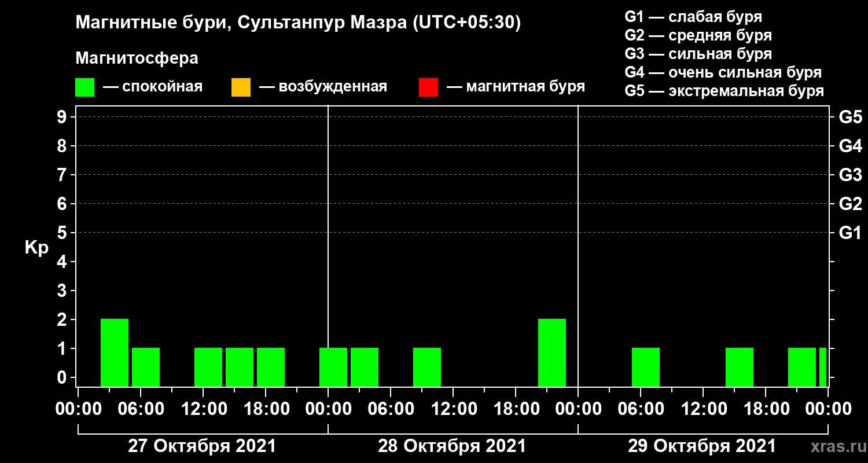Click the '28 Октября 2021' date label
This screenshot has height=463, width=868.
pyautogui.click(x=452, y=446)
